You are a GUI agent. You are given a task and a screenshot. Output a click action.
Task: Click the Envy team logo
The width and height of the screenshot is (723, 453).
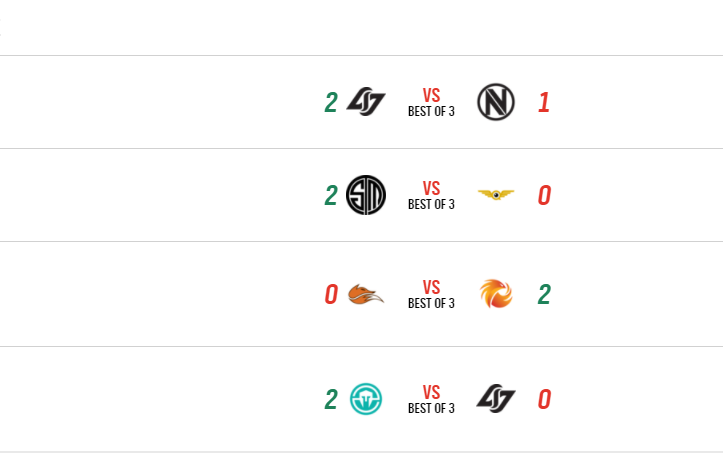[x=495, y=102]
